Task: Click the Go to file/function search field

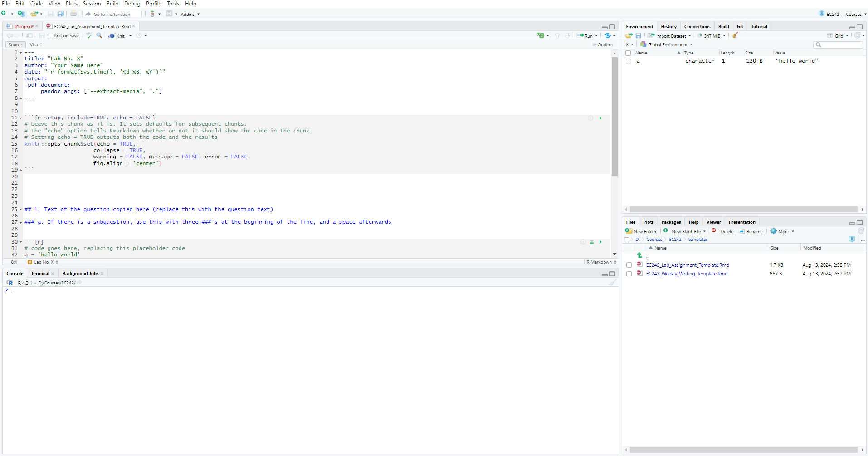Action: 112,14
